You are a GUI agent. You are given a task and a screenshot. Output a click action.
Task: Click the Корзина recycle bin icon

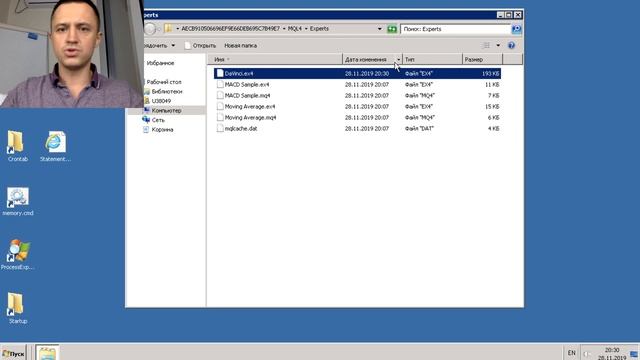[x=146, y=129]
